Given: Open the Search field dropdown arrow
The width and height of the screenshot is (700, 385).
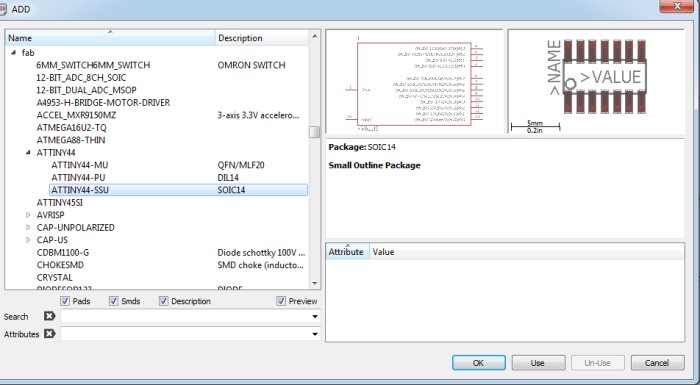Looking at the screenshot, I should click(315, 317).
